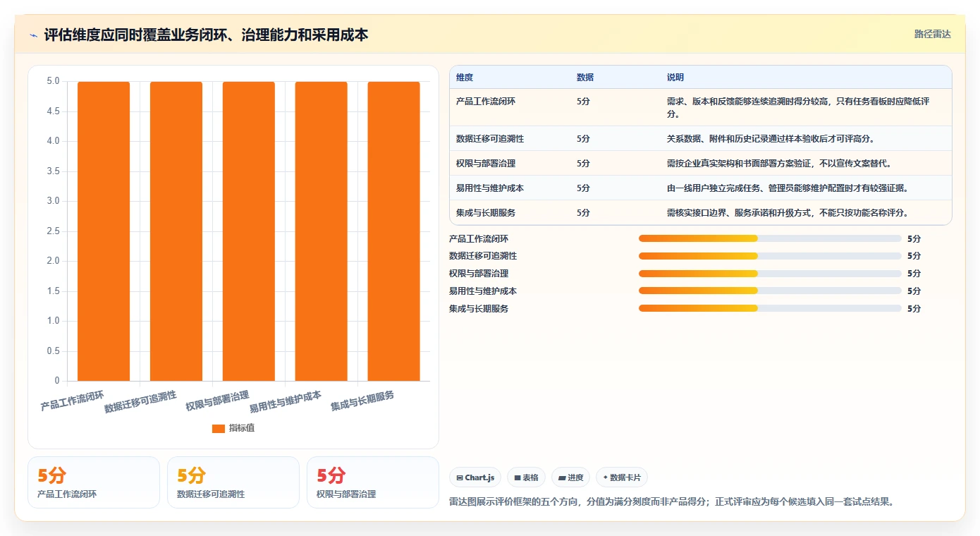Click x-axis label 产品工作流闭环
The width and height of the screenshot is (980, 536).
73,401
